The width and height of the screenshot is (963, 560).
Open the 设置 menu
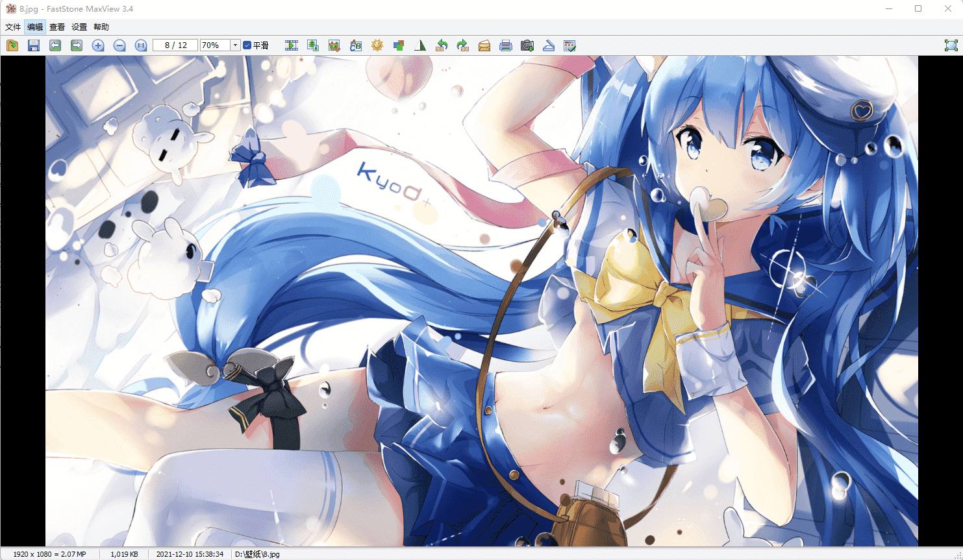tap(79, 27)
